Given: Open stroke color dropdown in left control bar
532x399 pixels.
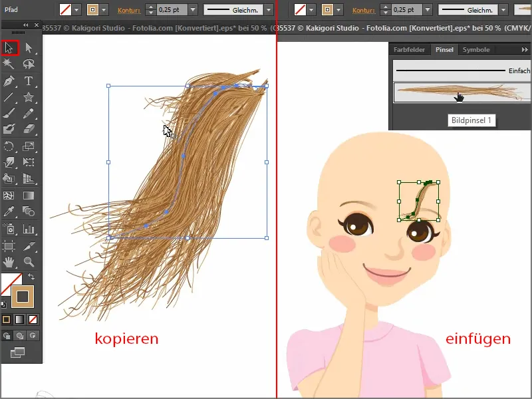Looking at the screenshot, I should (x=104, y=10).
